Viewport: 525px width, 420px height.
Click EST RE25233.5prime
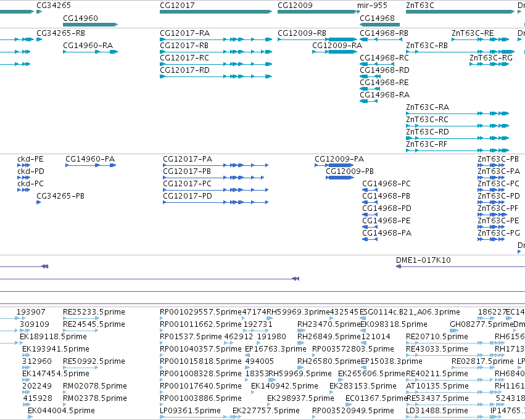[x=94, y=312]
